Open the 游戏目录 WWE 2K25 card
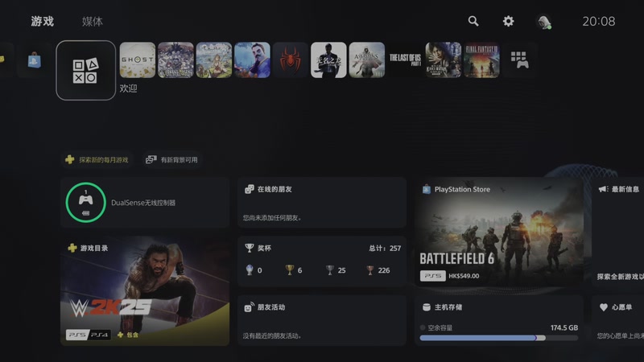This screenshot has width=644, height=362. (x=145, y=291)
